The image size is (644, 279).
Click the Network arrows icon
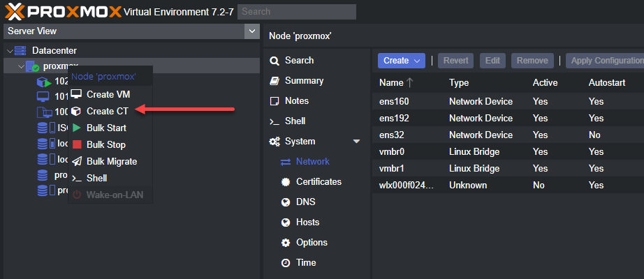[286, 162]
